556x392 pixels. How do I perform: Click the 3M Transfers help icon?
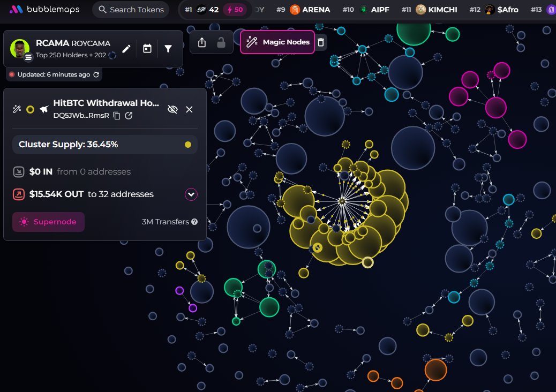tap(194, 222)
